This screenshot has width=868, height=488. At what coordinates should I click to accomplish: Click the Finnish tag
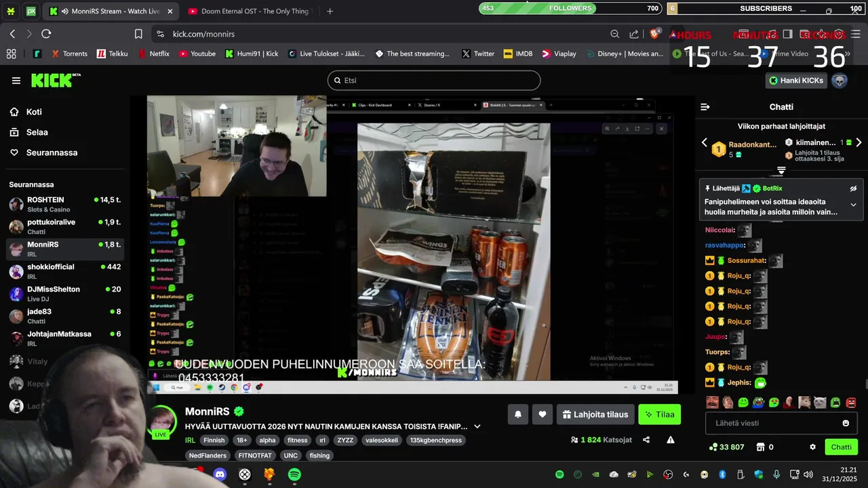(214, 441)
